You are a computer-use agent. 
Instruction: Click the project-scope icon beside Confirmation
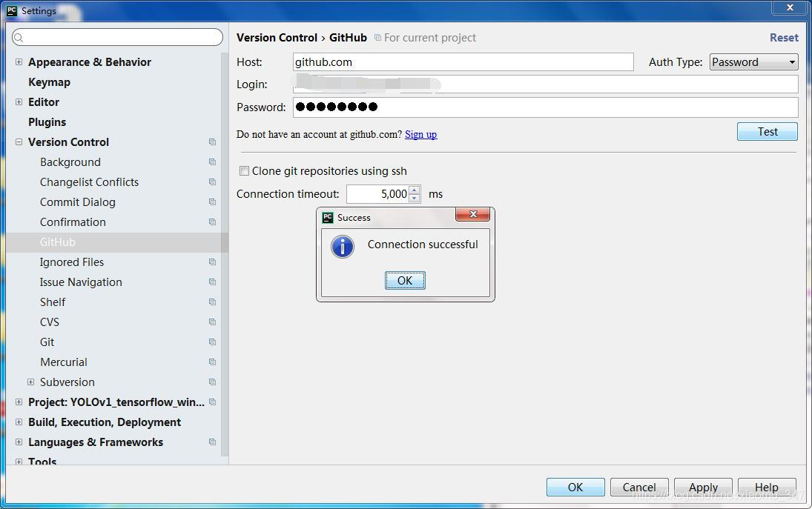click(x=212, y=222)
